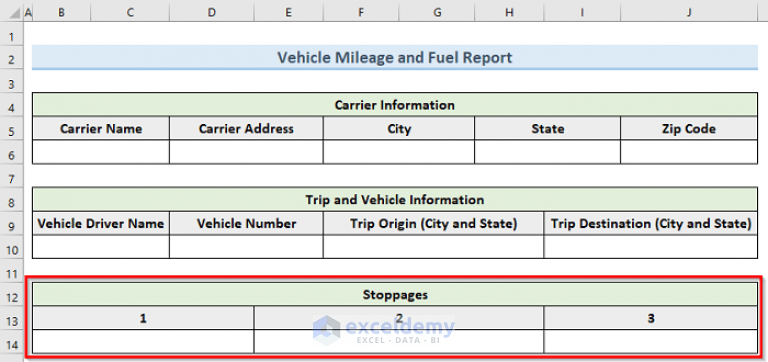
Task: Click the Trip and Vehicle Information header
Action: pyautogui.click(x=395, y=199)
